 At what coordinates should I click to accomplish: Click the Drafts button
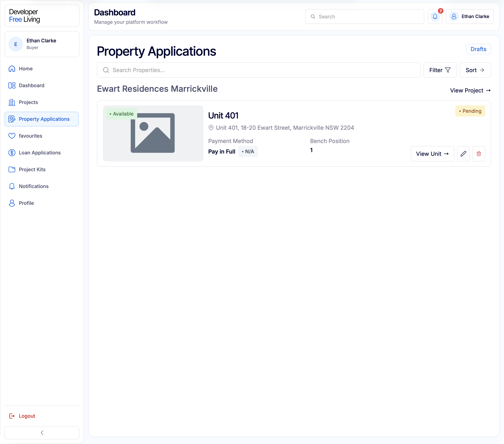[x=478, y=49]
